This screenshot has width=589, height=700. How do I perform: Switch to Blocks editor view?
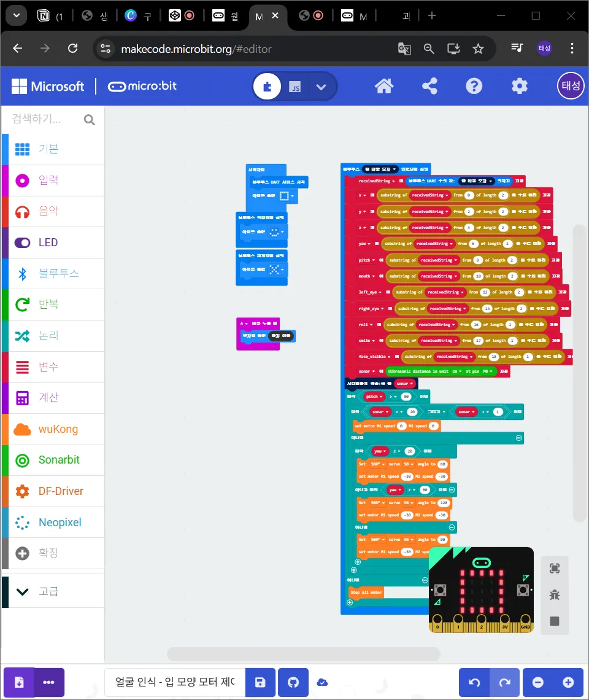coord(268,86)
